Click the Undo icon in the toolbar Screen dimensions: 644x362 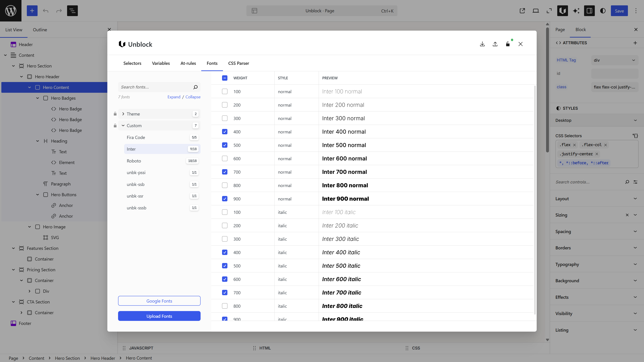click(45, 11)
